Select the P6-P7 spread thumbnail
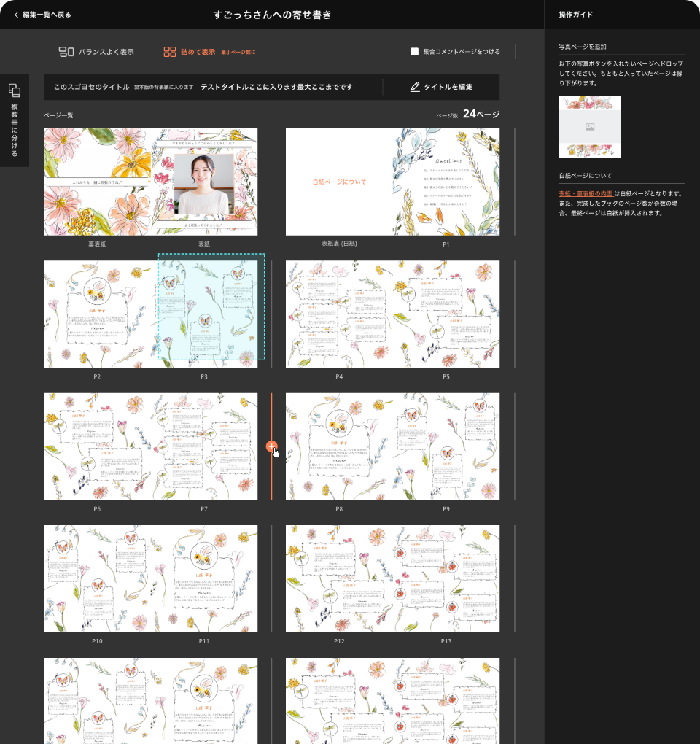Screen dimensions: 700x744 coord(151,446)
